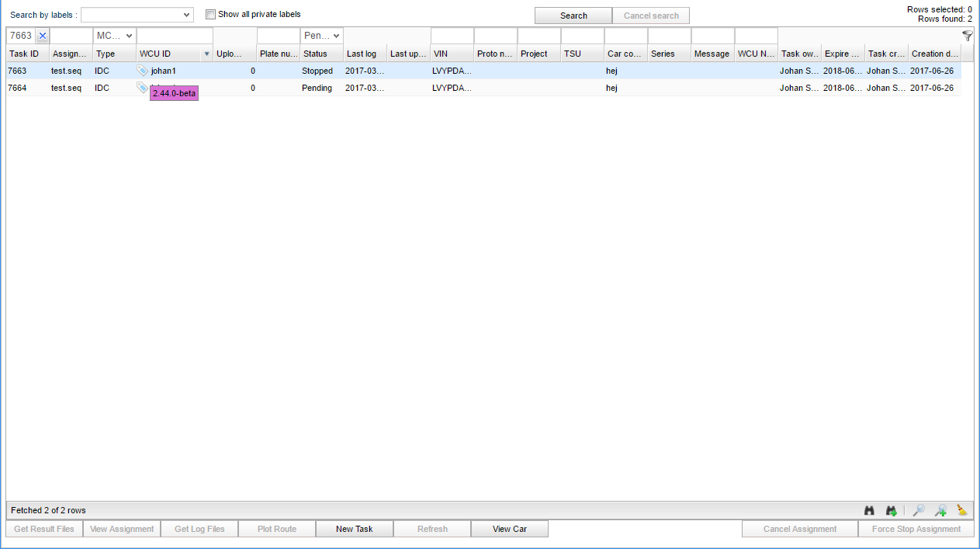Viewport: 980px width, 549px height.
Task: Sort by the Task ID column header
Action: click(24, 54)
